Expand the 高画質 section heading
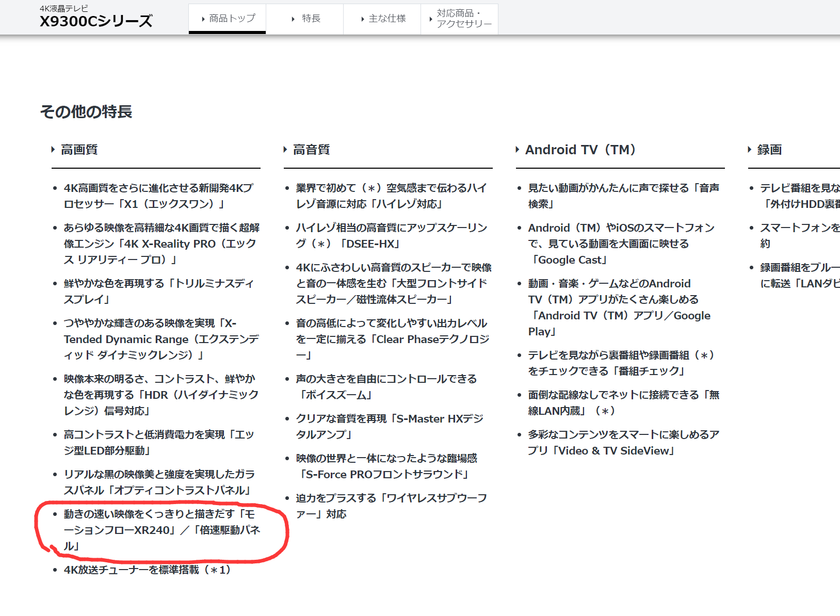This screenshot has height=616, width=840. (x=79, y=150)
